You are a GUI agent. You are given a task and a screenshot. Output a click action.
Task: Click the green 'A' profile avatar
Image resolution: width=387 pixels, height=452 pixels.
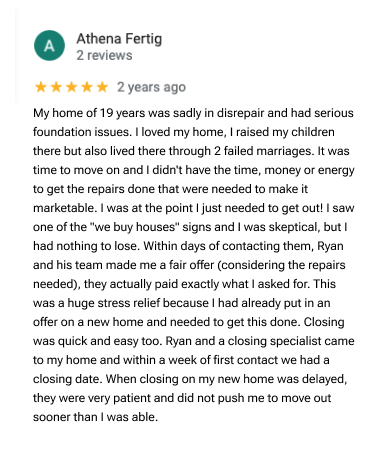click(49, 45)
